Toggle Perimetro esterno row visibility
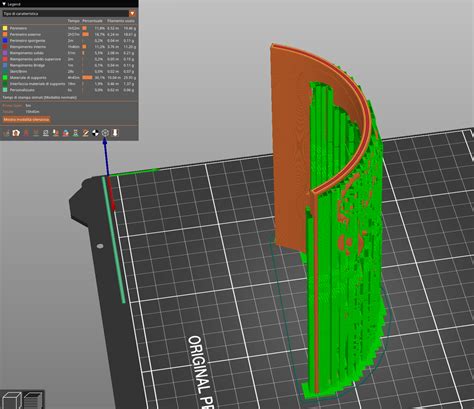 pyautogui.click(x=69, y=34)
